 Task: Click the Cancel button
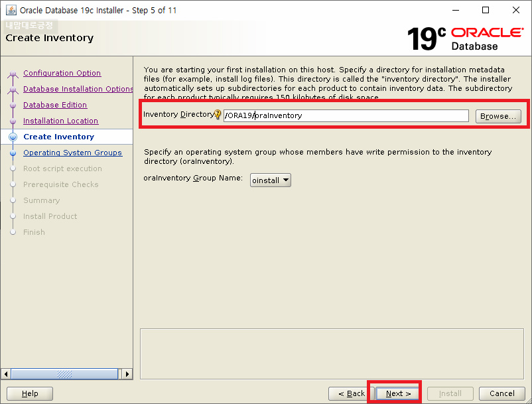(x=501, y=393)
